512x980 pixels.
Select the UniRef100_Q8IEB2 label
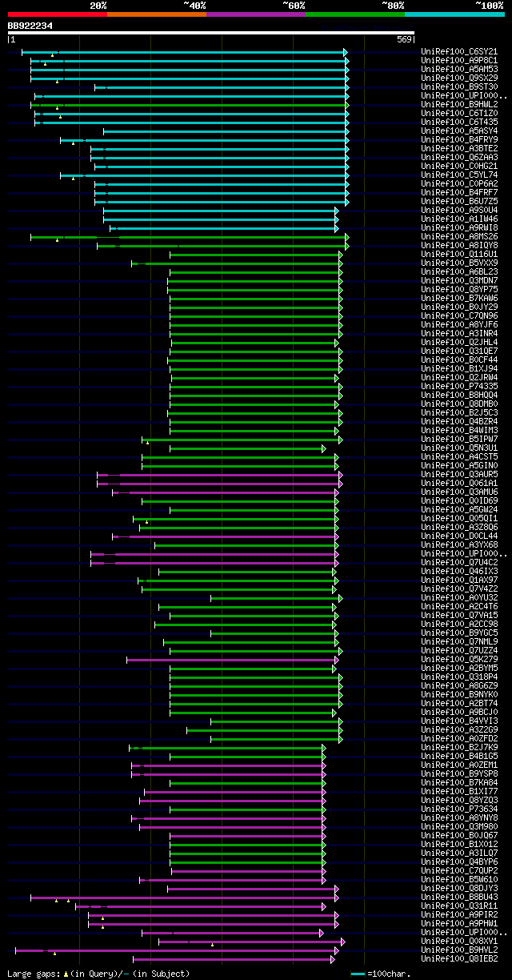(459, 959)
